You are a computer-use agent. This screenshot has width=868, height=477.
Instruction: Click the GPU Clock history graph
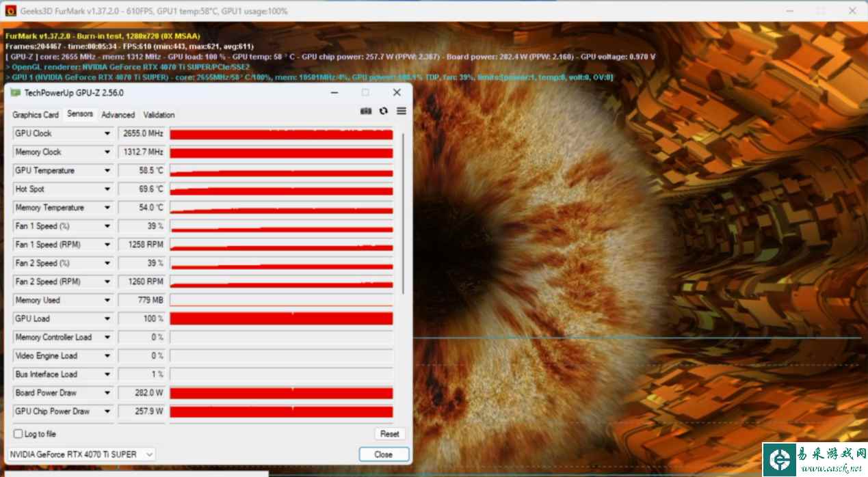tap(281, 134)
